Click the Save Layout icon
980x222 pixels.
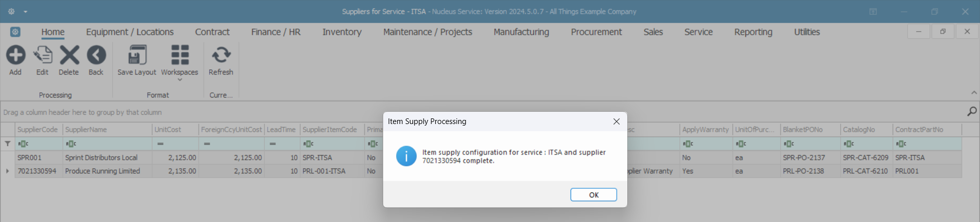pos(137,55)
